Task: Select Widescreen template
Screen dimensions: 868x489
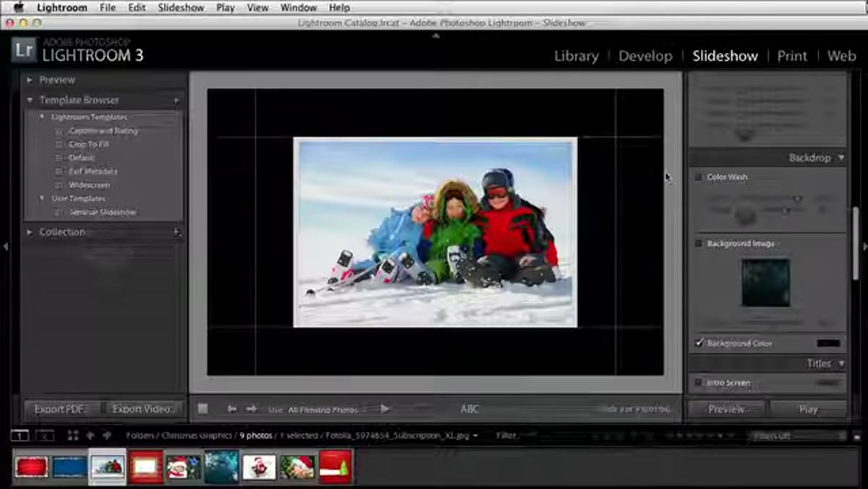Action: [89, 185]
